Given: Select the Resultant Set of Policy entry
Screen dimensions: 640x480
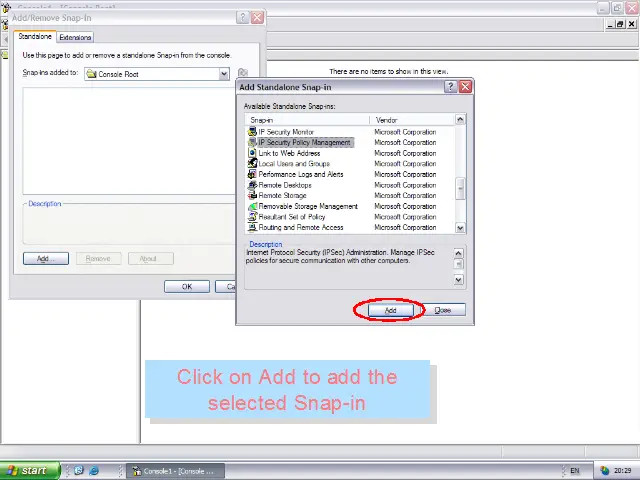Looking at the screenshot, I should click(292, 217).
